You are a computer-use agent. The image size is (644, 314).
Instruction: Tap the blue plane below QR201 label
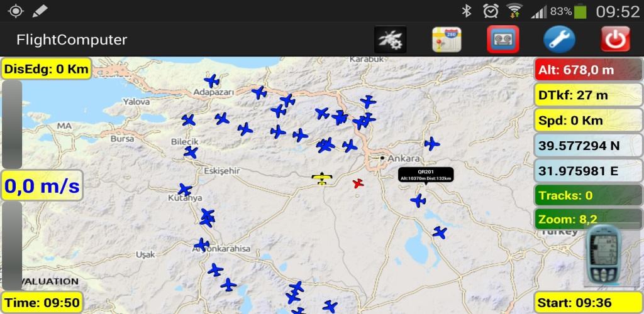(x=418, y=200)
